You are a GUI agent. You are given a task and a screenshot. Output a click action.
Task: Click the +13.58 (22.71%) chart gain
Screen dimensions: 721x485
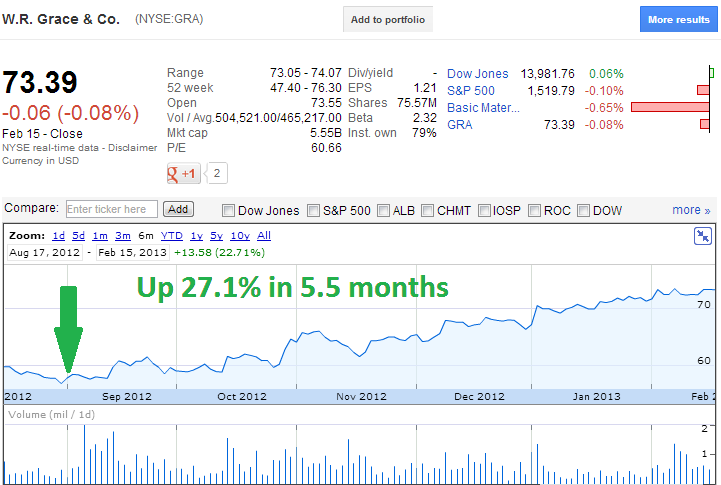(x=219, y=252)
